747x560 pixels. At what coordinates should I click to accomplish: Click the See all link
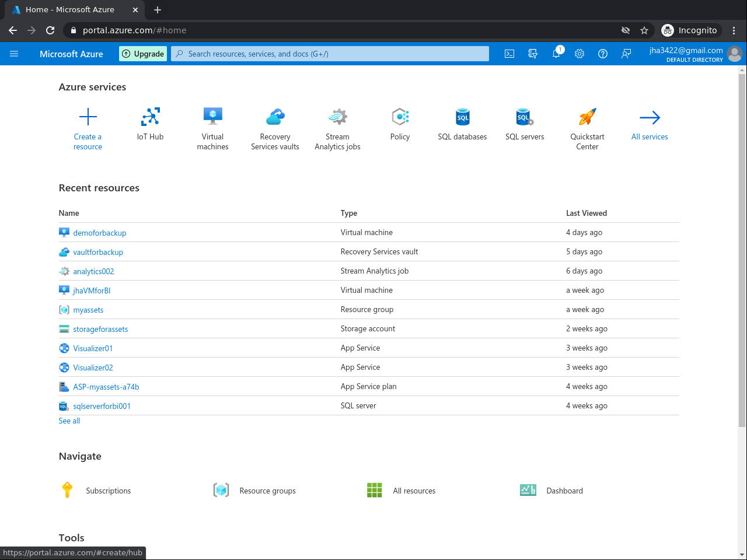[x=69, y=421]
